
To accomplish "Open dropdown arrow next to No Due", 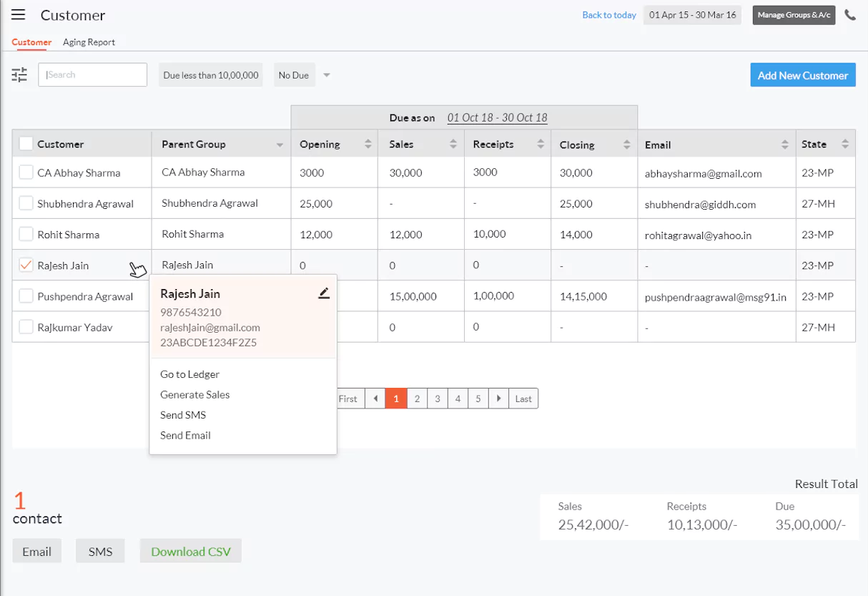I will coord(327,75).
